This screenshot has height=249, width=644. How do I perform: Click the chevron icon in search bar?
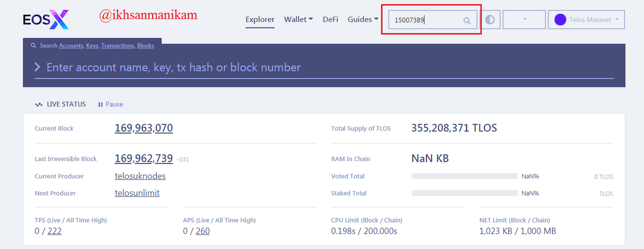[x=37, y=67]
